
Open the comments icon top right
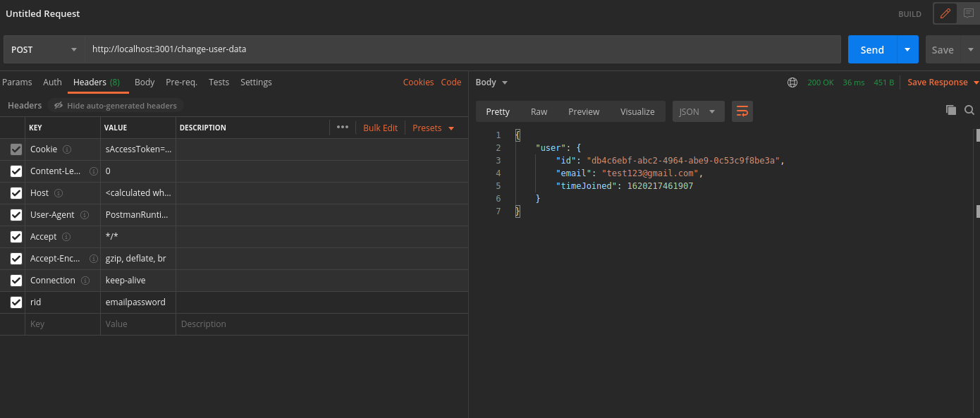tap(970, 13)
